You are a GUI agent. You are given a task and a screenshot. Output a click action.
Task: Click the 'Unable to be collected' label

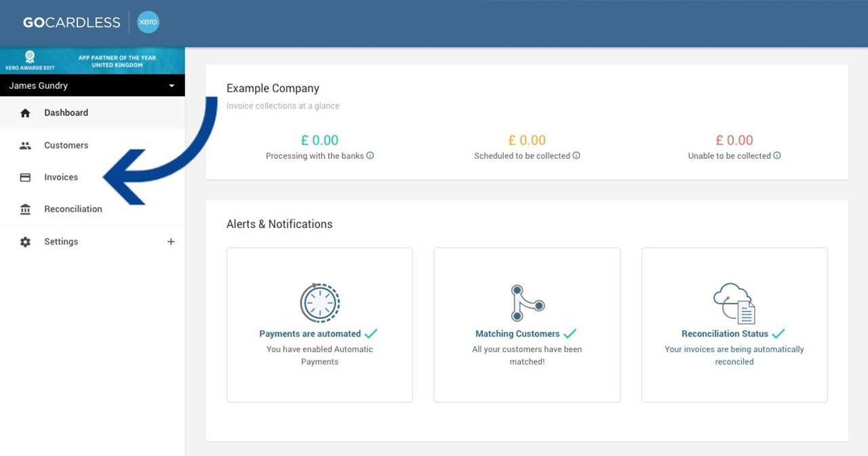(x=730, y=155)
